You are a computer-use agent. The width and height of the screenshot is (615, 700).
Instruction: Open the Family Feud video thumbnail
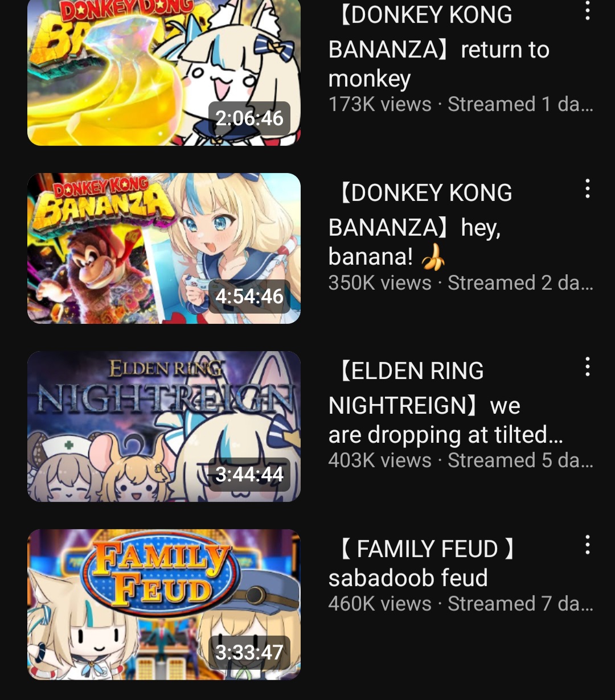164,604
